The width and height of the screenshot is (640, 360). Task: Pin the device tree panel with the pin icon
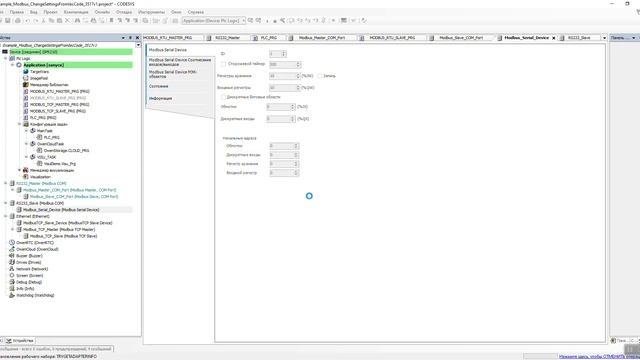[130, 38]
